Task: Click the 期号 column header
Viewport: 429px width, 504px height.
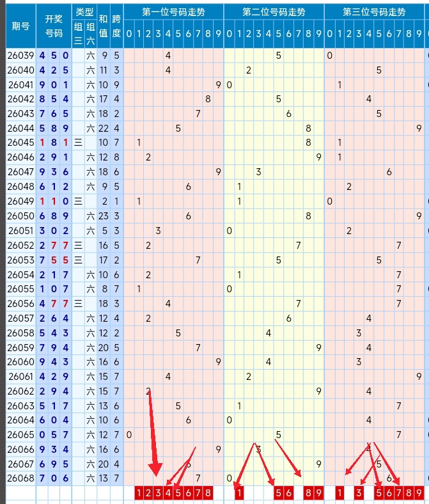Action: pos(21,26)
